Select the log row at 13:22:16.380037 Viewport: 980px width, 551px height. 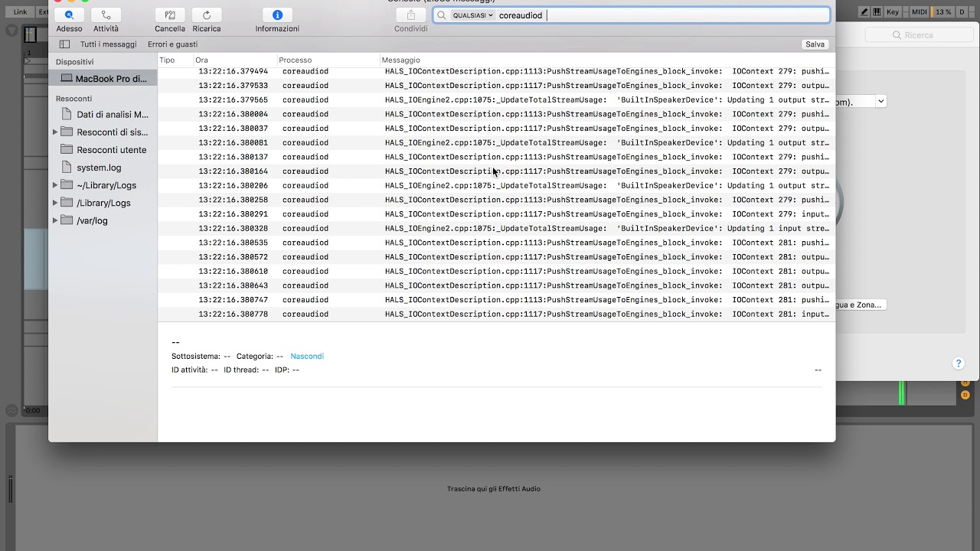[496, 129]
